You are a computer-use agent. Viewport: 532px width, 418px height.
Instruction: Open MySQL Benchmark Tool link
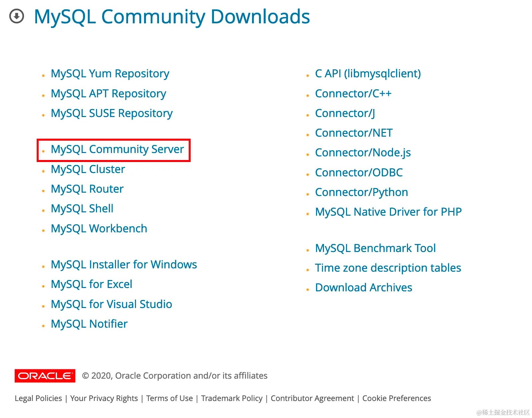(376, 248)
